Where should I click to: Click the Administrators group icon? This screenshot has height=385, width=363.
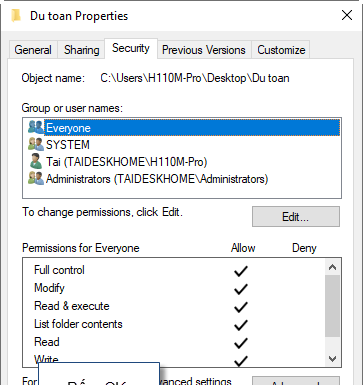point(36,178)
